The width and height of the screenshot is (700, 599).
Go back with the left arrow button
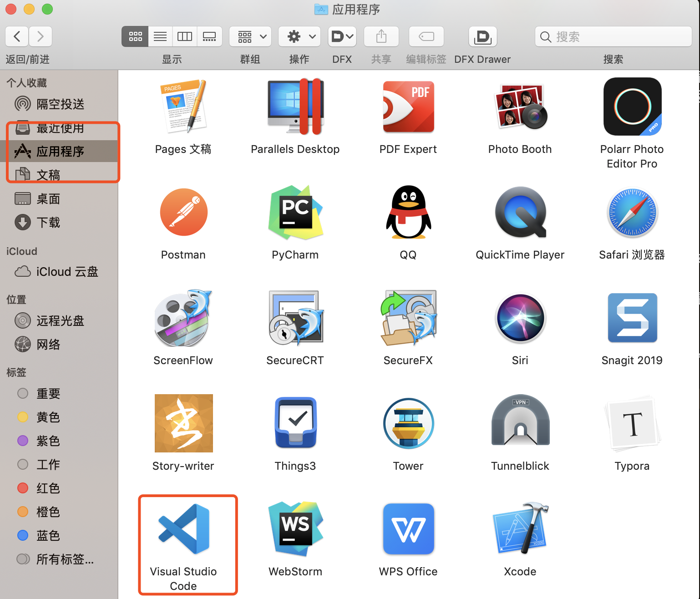[x=17, y=36]
